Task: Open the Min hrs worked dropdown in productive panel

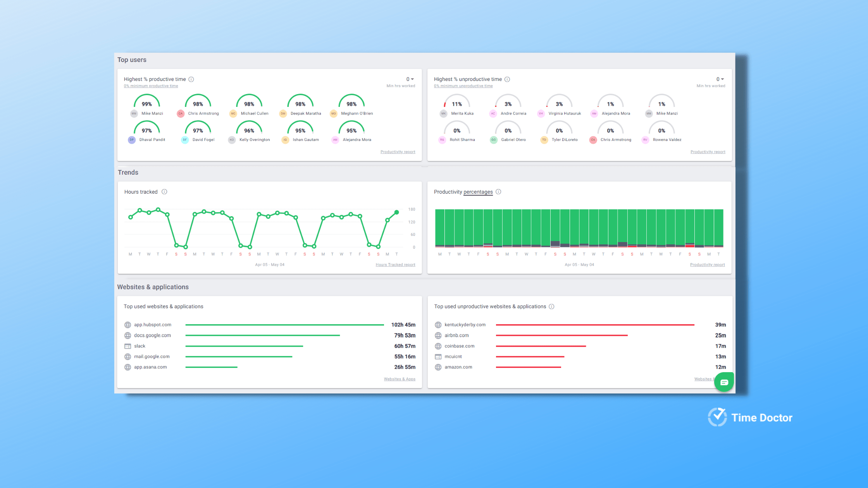Action: (410, 79)
